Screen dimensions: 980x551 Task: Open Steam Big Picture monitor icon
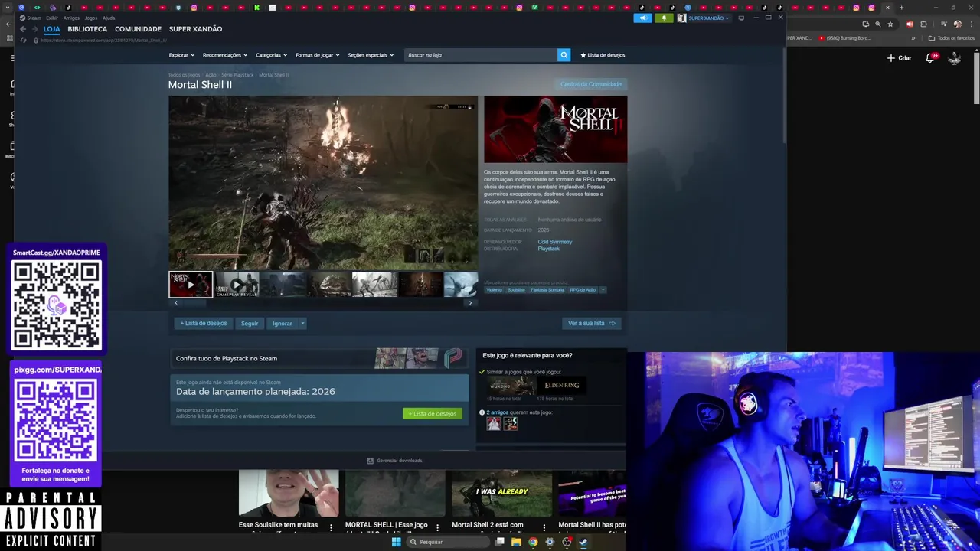click(741, 18)
